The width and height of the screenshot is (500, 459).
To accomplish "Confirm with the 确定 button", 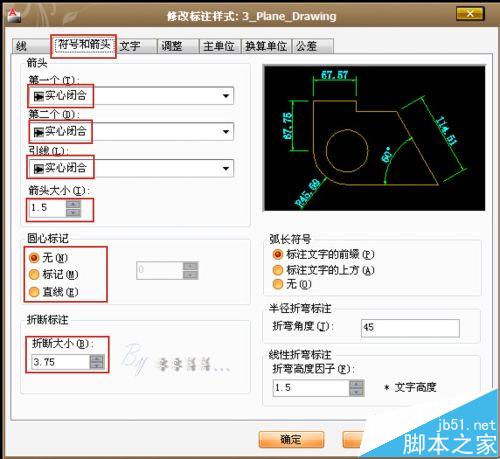I will coord(291,440).
